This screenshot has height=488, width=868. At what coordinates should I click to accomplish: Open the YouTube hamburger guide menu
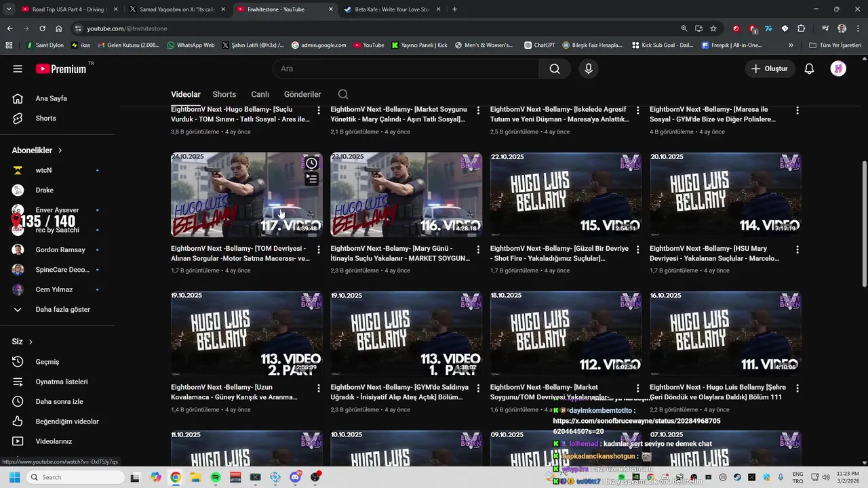(x=18, y=68)
